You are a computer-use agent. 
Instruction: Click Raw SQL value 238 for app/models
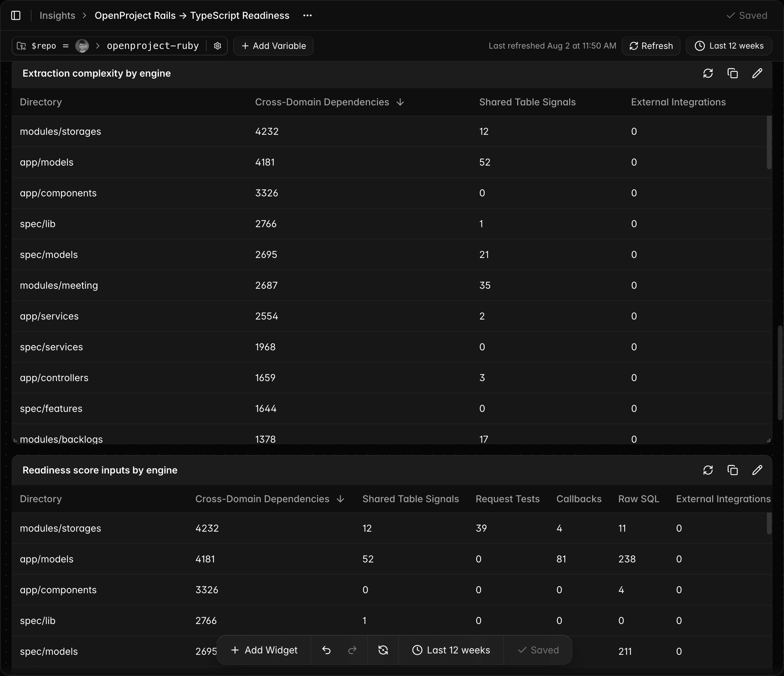pyautogui.click(x=627, y=559)
